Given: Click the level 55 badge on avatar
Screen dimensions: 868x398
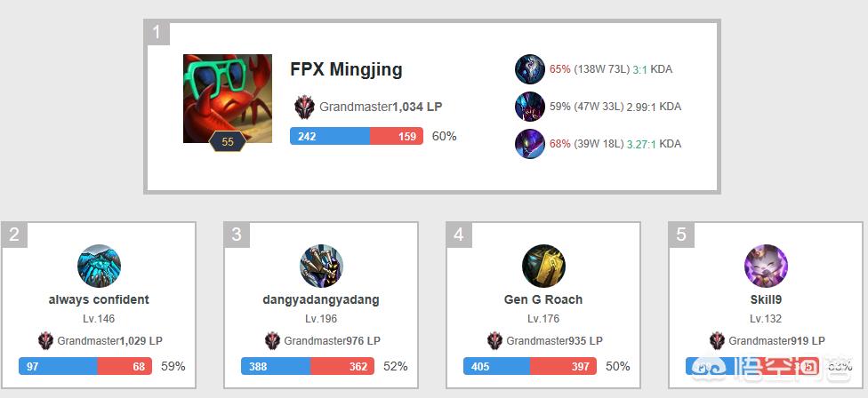Looking at the screenshot, I should tap(228, 141).
